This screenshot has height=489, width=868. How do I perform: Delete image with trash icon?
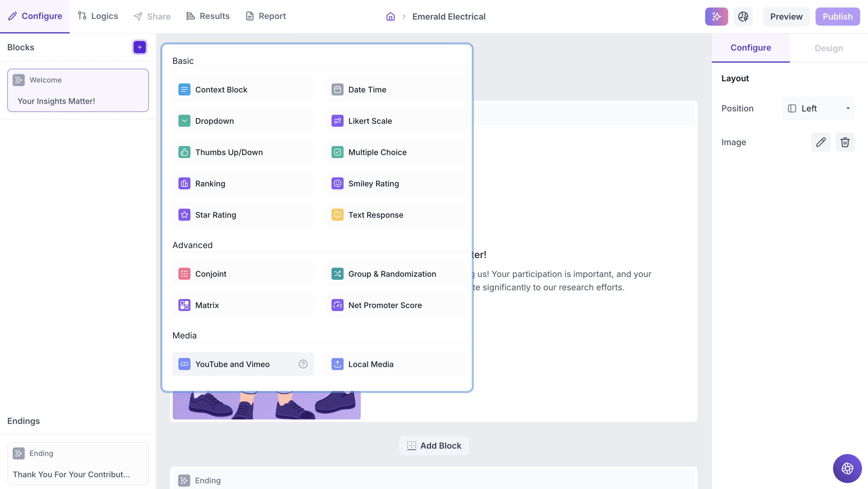point(845,142)
